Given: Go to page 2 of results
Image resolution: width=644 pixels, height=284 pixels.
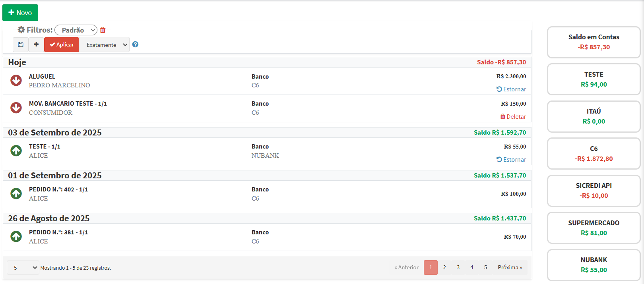Looking at the screenshot, I should (x=444, y=268).
